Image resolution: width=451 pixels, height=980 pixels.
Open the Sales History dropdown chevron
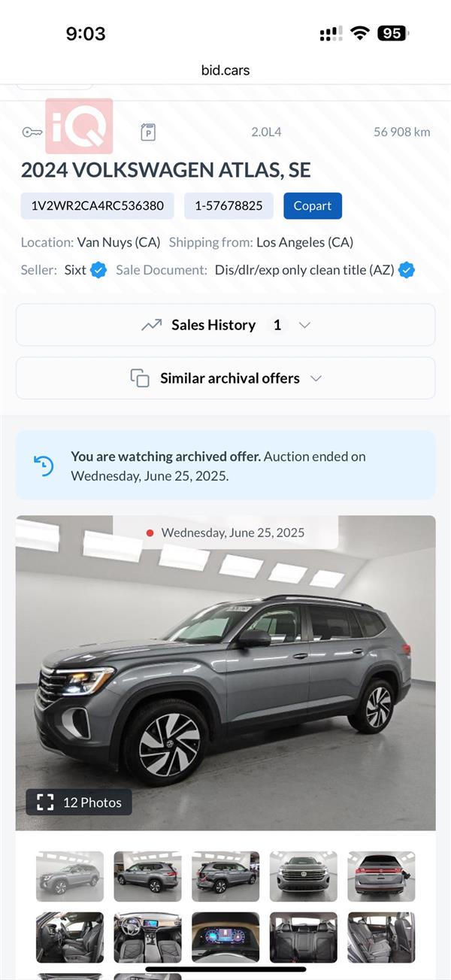(304, 325)
